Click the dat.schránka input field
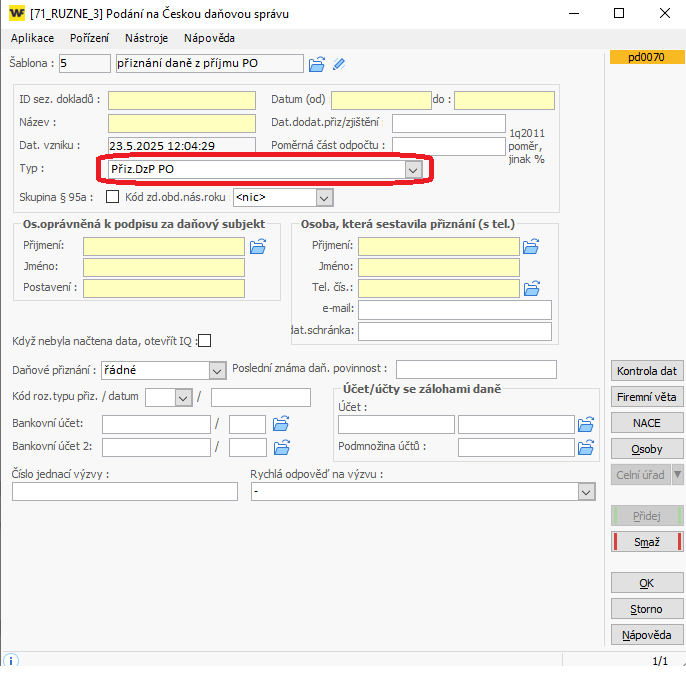This screenshot has width=686, height=673. click(x=455, y=331)
